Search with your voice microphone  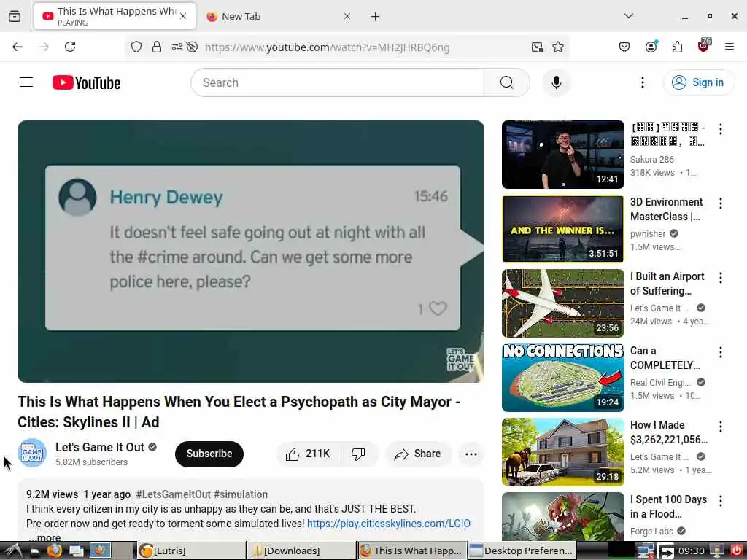click(x=556, y=82)
